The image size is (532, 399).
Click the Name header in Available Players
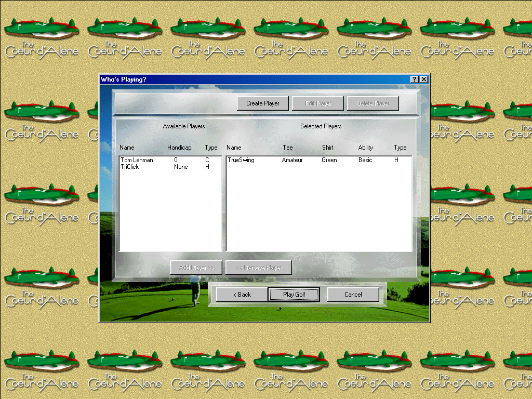pyautogui.click(x=127, y=147)
